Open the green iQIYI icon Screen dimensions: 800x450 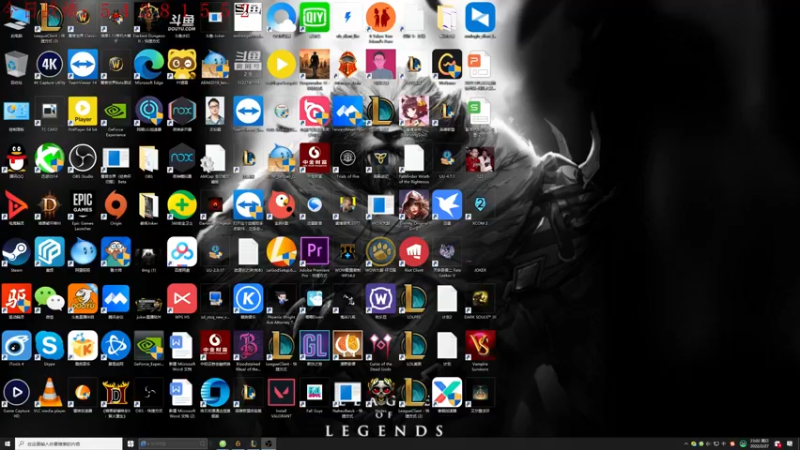(314, 17)
